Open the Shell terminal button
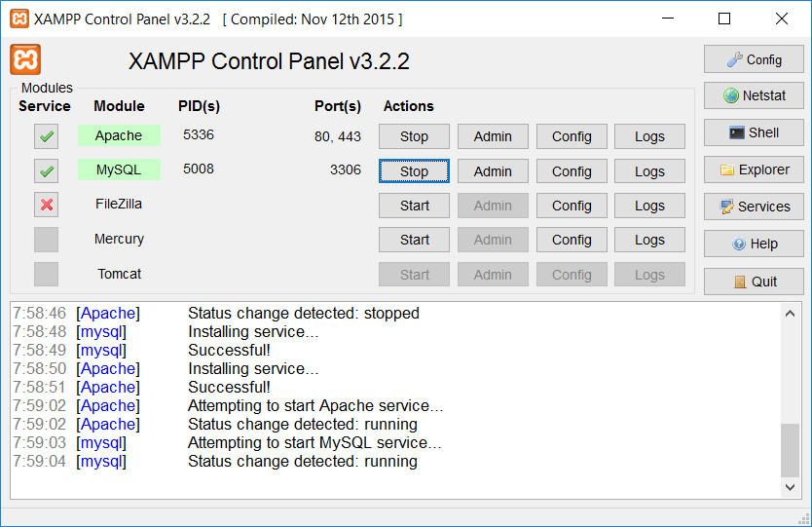This screenshot has width=812, height=527. pos(754,132)
